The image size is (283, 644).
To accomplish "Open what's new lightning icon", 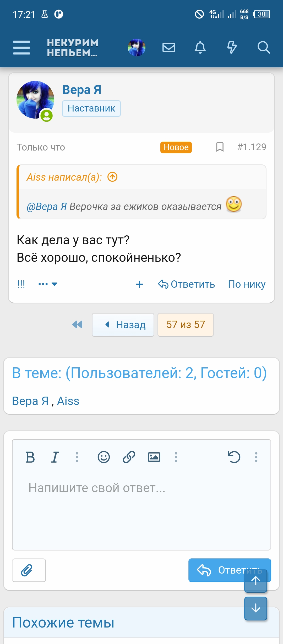I will click(x=232, y=48).
